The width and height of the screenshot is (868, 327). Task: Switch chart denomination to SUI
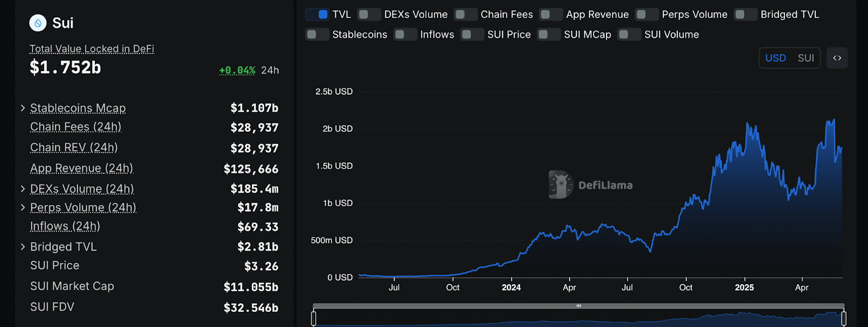806,58
